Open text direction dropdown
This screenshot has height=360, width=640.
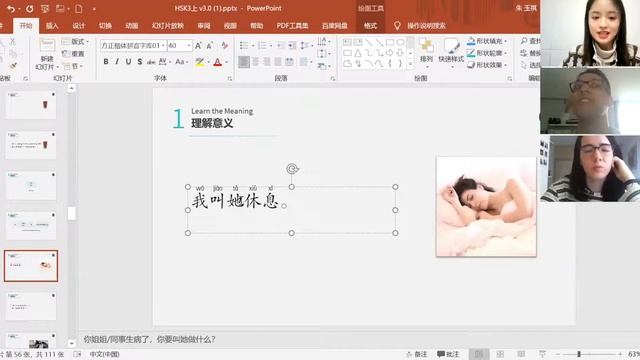(324, 41)
